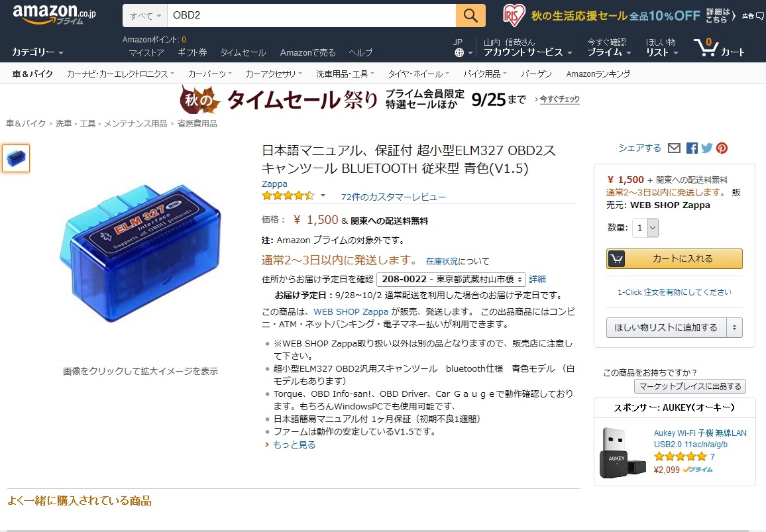
Task: Expand star rating breakdown arrow
Action: click(323, 195)
